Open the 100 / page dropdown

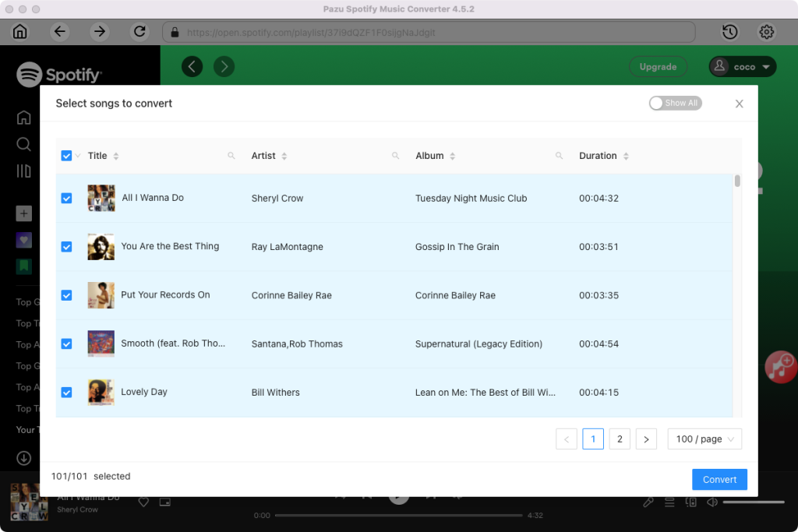(704, 439)
